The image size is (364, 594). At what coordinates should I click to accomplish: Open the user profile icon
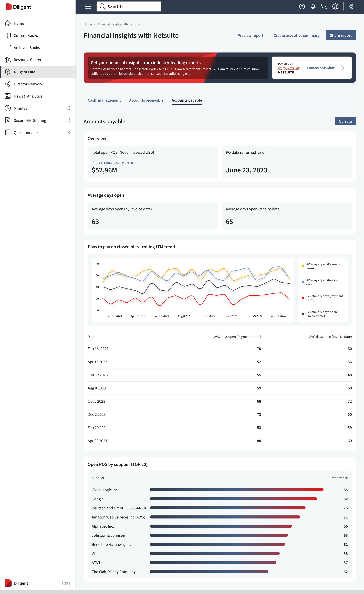[335, 7]
